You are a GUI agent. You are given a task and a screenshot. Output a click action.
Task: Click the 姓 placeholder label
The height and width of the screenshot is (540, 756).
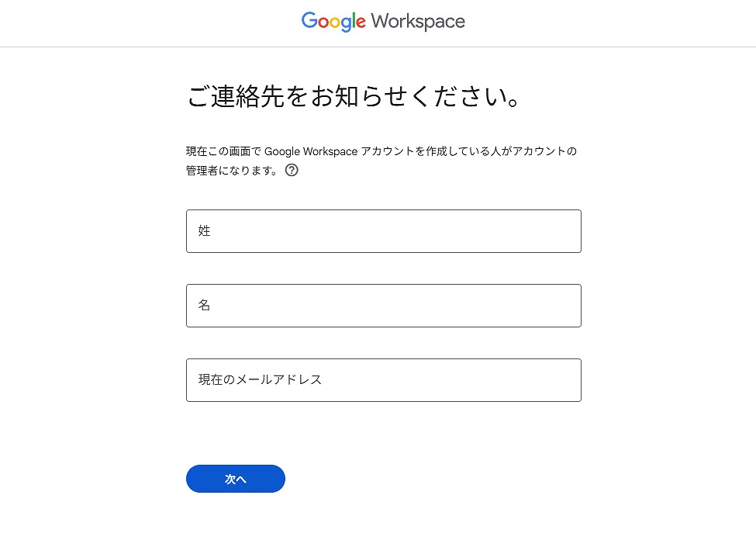(x=205, y=231)
